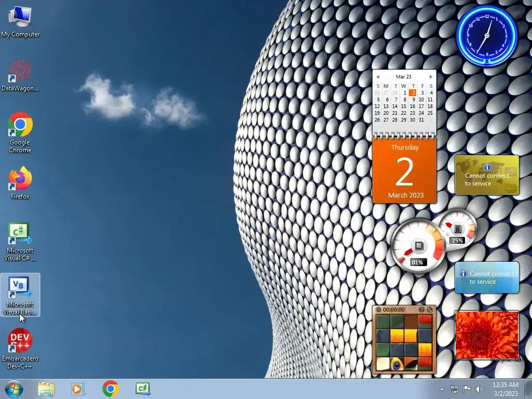
Task: Click the gold currency gadget error message
Action: [x=487, y=179]
